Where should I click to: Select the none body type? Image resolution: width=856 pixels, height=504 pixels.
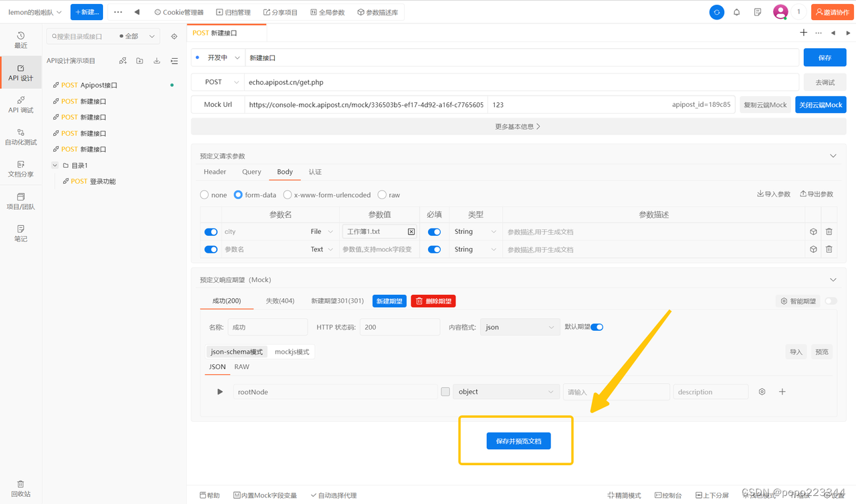tap(204, 195)
